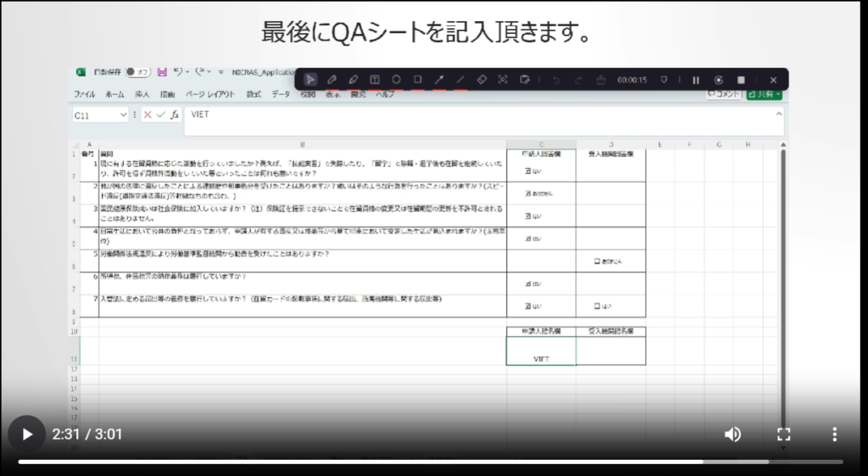Open the video player more options menu
This screenshot has width=868, height=476.
click(834, 434)
